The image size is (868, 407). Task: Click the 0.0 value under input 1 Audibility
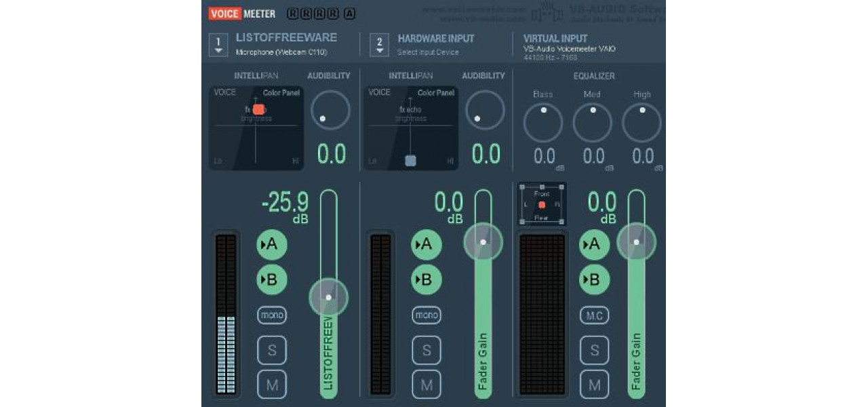[x=332, y=155]
